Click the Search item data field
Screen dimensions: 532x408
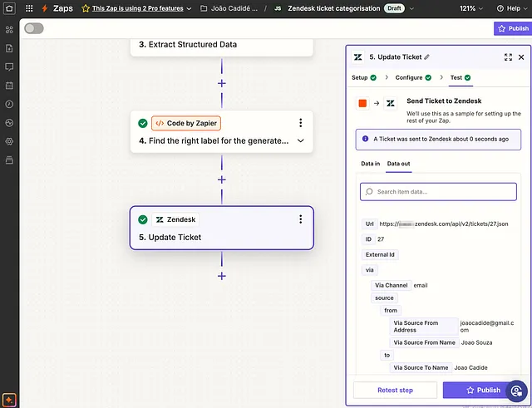click(438, 192)
